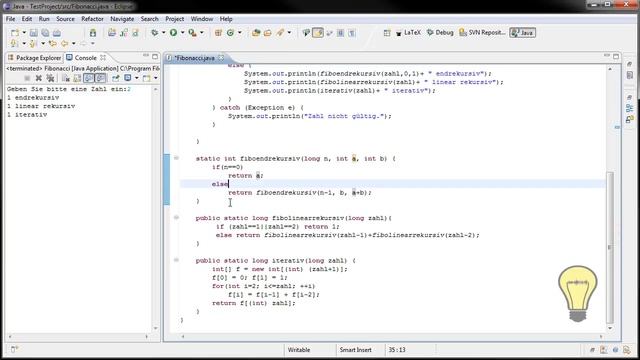
Task: Maximize the editor area
Action: 616,56
